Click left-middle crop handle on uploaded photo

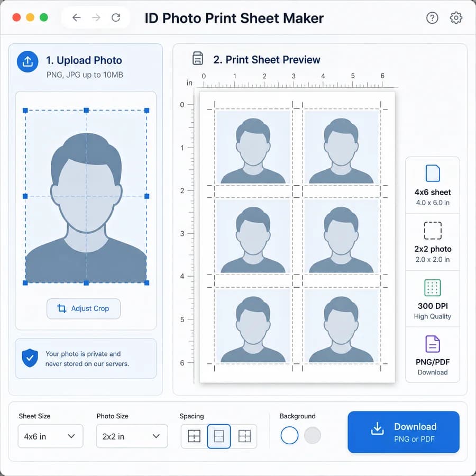pos(25,196)
